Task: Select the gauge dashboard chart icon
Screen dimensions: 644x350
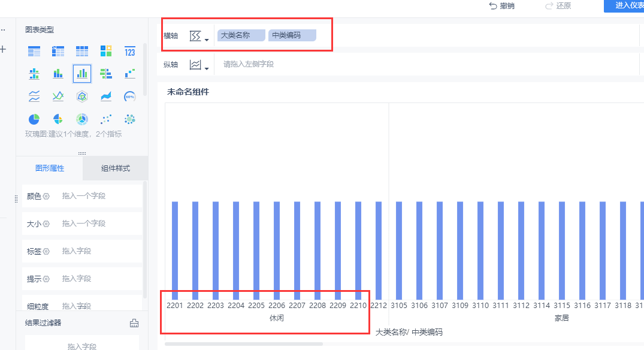Action: 130,96
